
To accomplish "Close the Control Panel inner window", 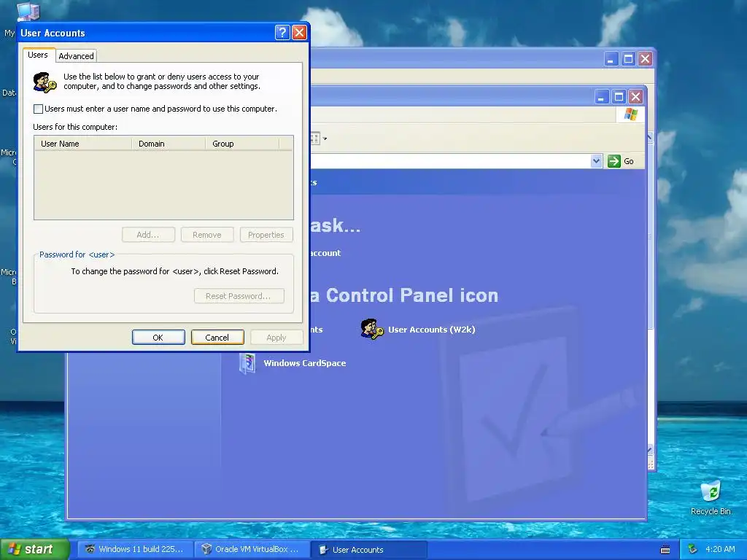I will point(635,97).
